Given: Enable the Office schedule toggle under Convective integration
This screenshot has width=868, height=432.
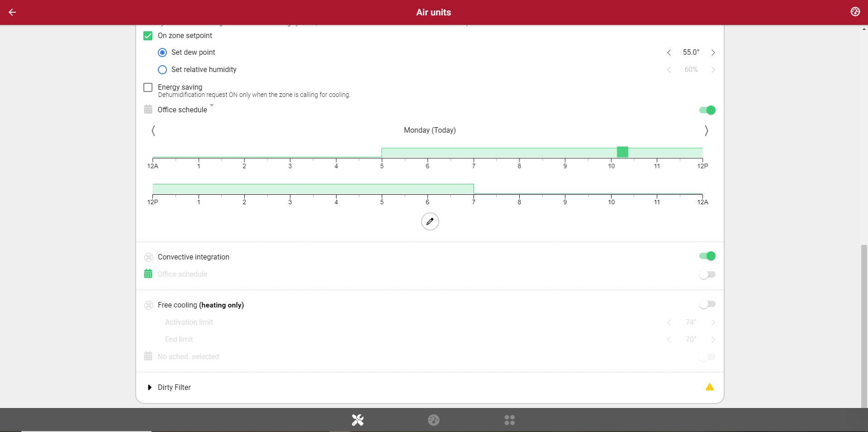Looking at the screenshot, I should pyautogui.click(x=707, y=274).
